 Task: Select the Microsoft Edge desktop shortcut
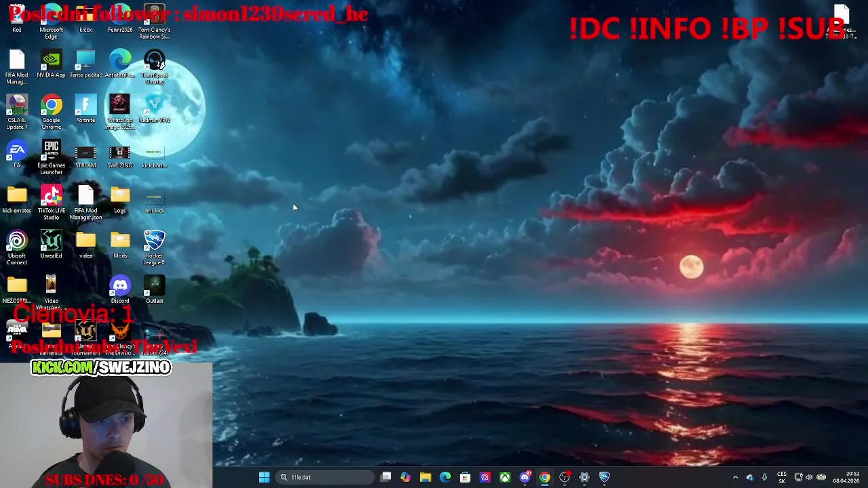(x=51, y=22)
